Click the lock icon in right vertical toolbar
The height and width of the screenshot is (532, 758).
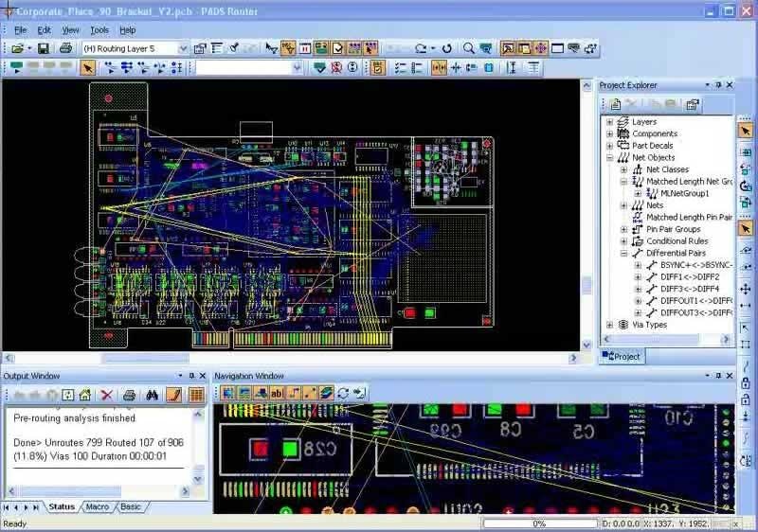[x=746, y=383]
